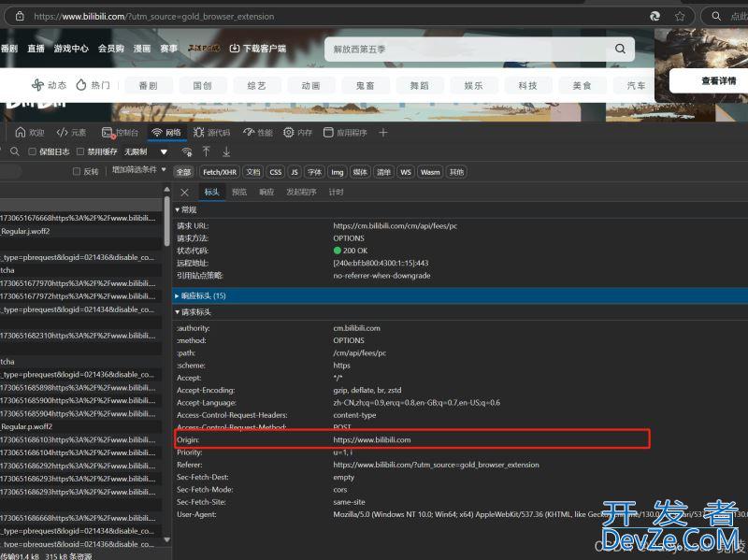The image size is (748, 560).
Task: Open the 动态 fan icon link
Action: pos(49,85)
